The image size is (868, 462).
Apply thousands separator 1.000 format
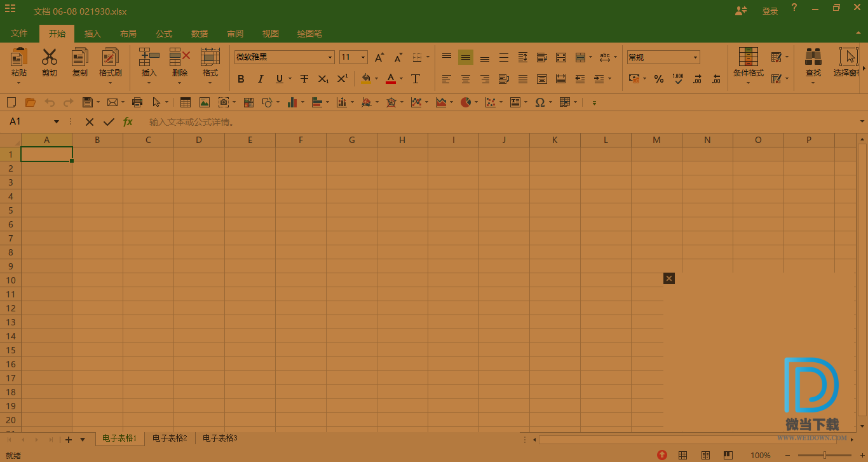tap(678, 79)
